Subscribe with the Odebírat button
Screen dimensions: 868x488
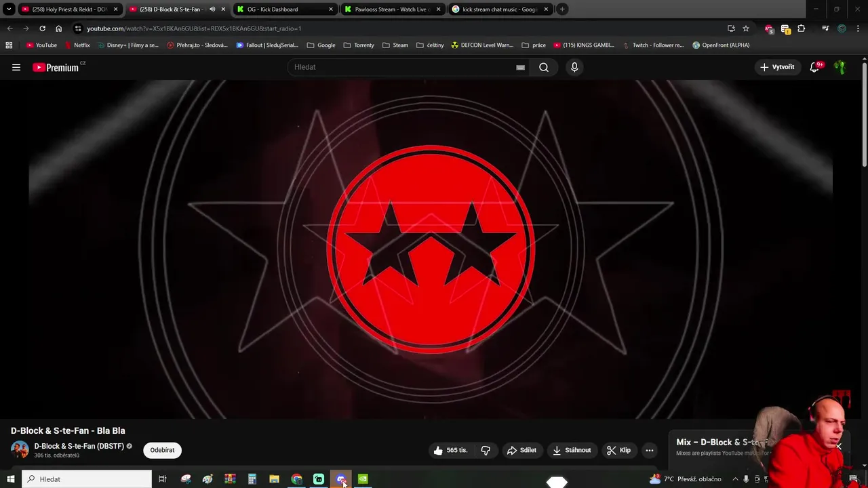162,450
